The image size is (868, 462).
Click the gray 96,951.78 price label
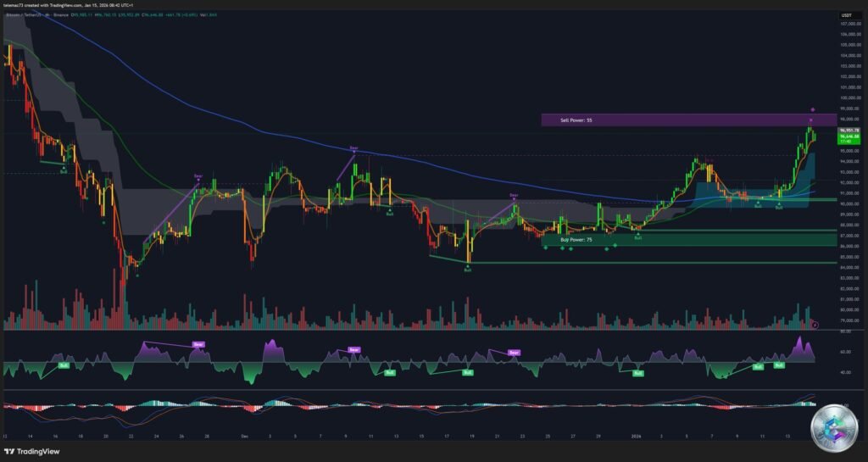click(849, 130)
